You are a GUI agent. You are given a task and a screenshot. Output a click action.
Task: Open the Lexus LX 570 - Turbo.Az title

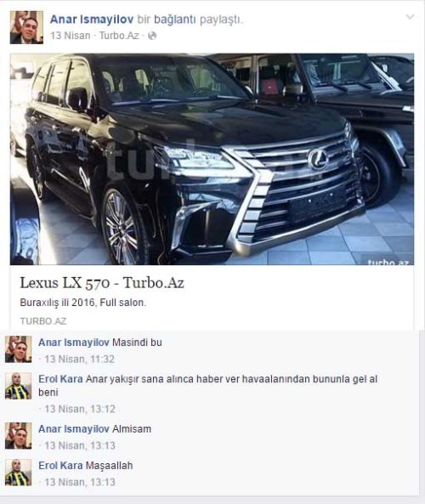point(102,283)
